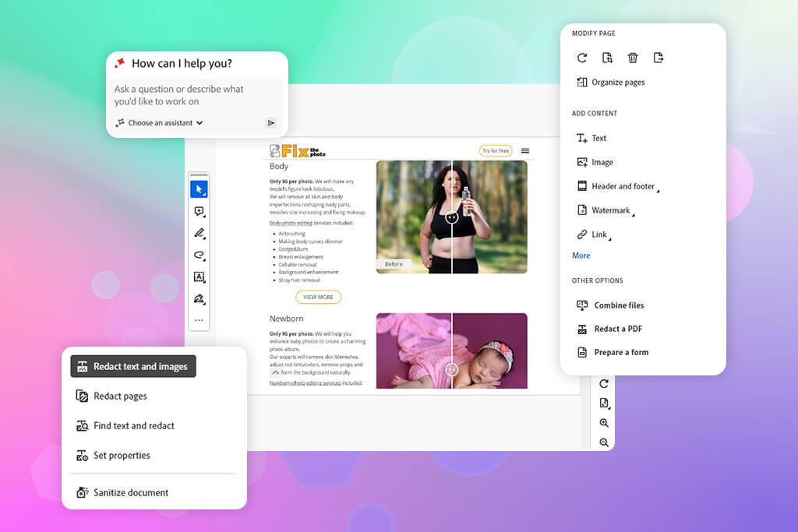798x532 pixels.
Task: Open the hamburger menu on FixThePhoto page
Action: click(x=525, y=150)
